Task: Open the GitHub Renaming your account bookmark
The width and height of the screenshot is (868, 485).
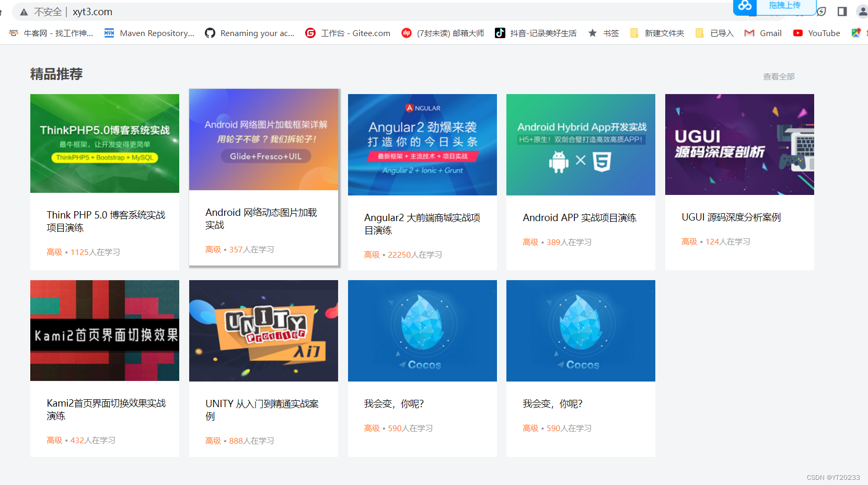Action: (249, 33)
